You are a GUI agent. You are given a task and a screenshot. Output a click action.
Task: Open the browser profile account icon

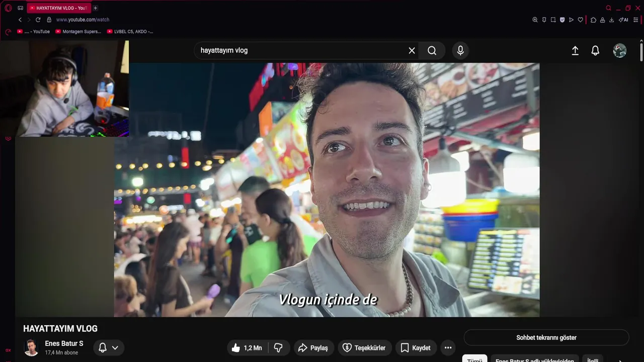click(602, 20)
